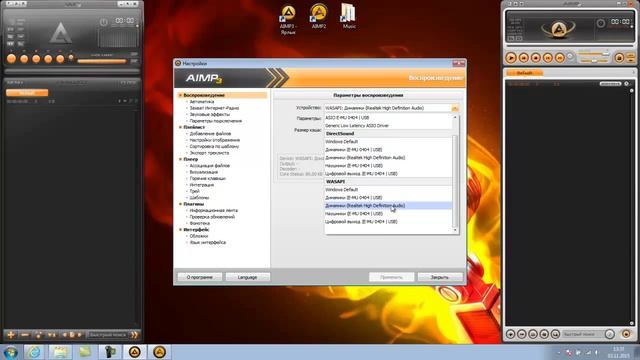
Task: Open the Устройство device combo box field
Action: [391, 108]
